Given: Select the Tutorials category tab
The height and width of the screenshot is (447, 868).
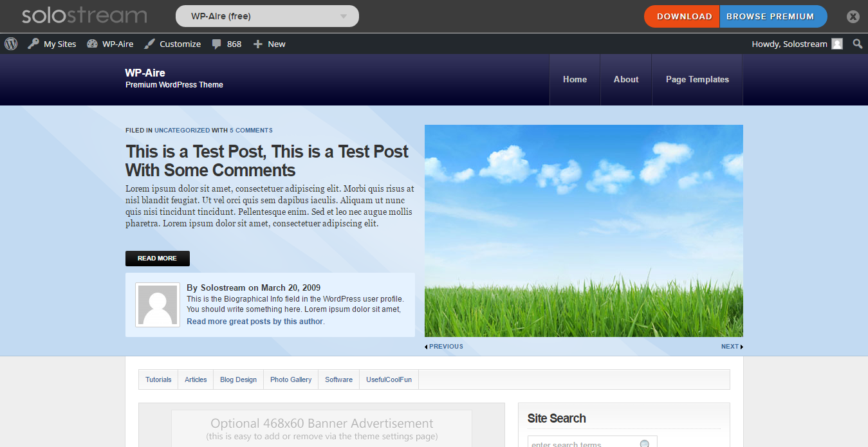Looking at the screenshot, I should [x=158, y=379].
